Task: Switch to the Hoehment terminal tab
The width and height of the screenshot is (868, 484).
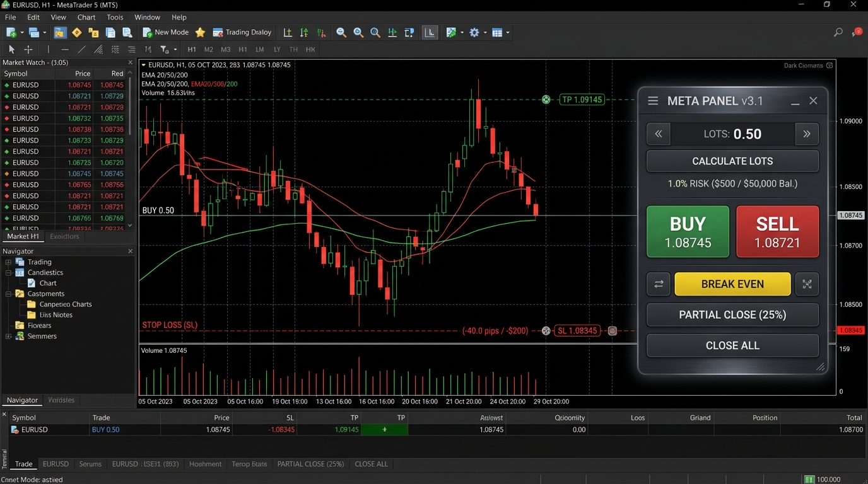Action: [205, 464]
